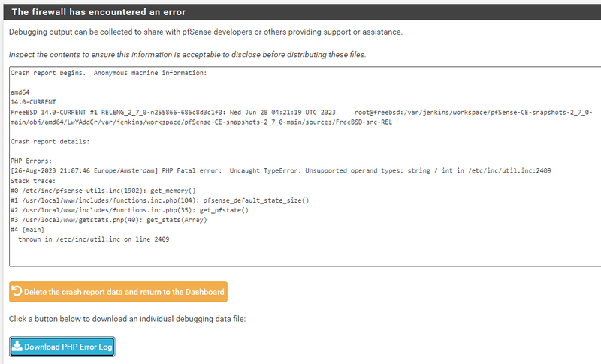Screen dimensions: 601x364
Task: Click the 'Crash report details:' line
Action: [x=50, y=141]
